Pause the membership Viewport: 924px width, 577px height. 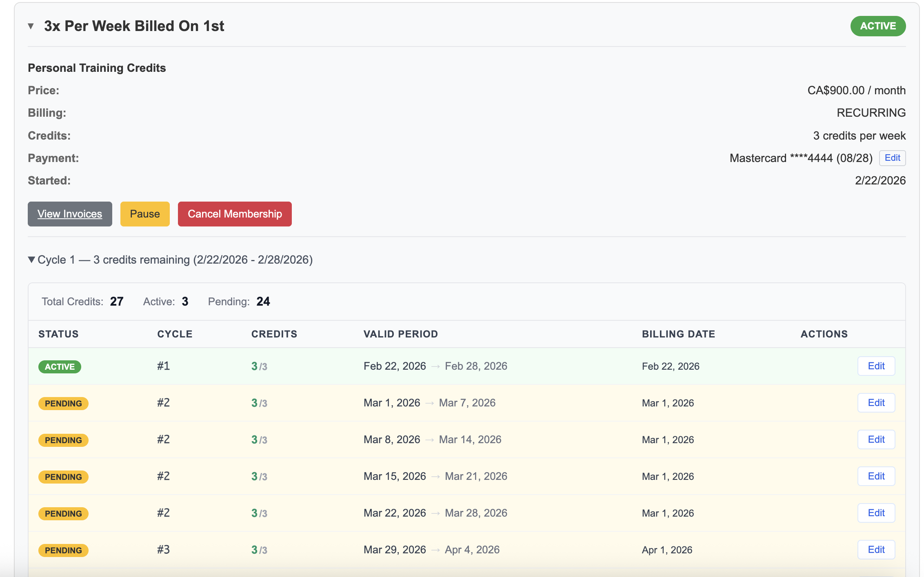coord(145,214)
